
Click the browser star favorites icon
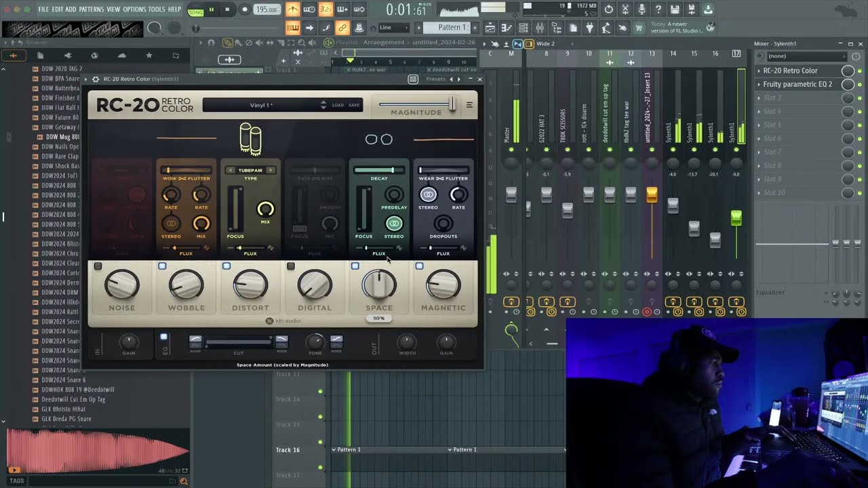pyautogui.click(x=149, y=56)
